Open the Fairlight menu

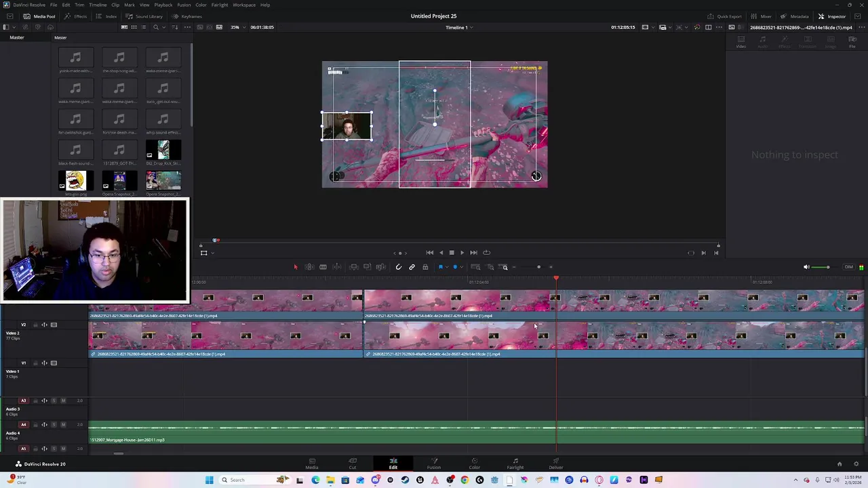pyautogui.click(x=220, y=5)
